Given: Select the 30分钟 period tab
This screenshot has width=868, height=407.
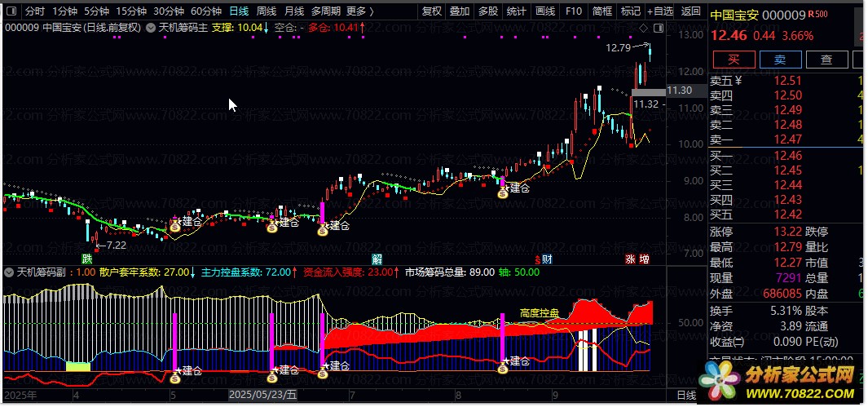Looking at the screenshot, I should click(168, 11).
